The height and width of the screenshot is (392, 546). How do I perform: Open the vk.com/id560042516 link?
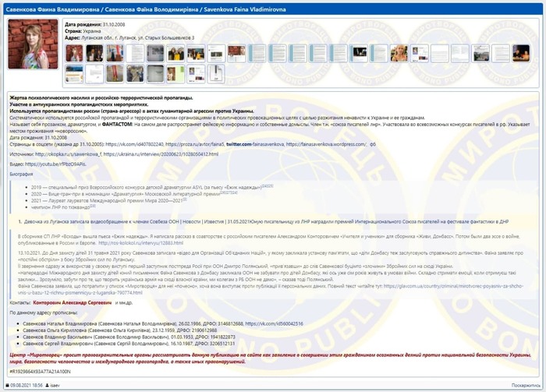tap(274, 324)
